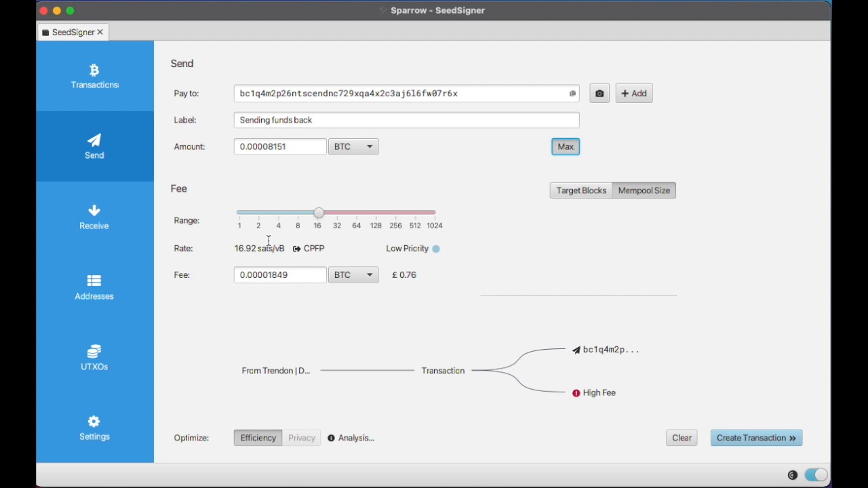Click the Clear button
Viewport: 868px width, 488px height.
[x=682, y=438]
